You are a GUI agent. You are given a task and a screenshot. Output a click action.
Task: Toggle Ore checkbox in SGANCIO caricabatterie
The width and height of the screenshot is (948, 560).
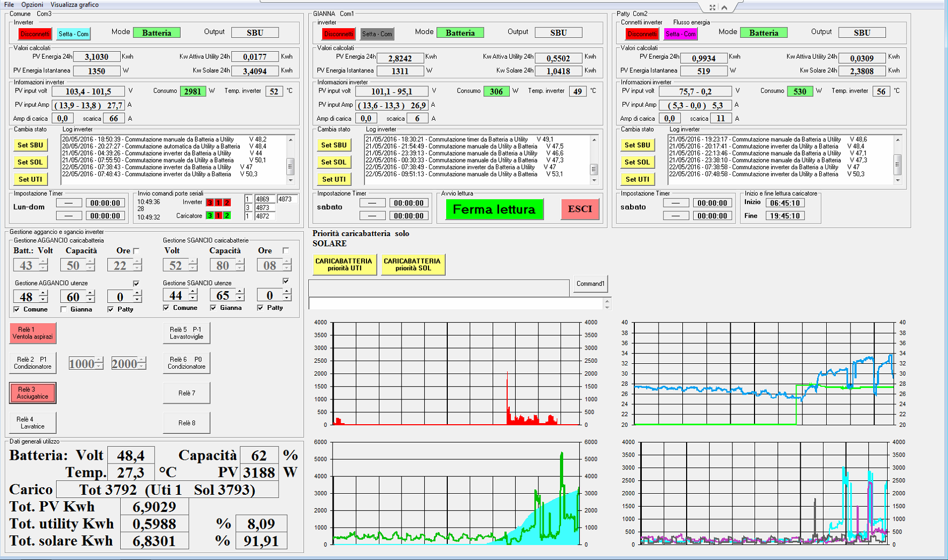(x=286, y=251)
